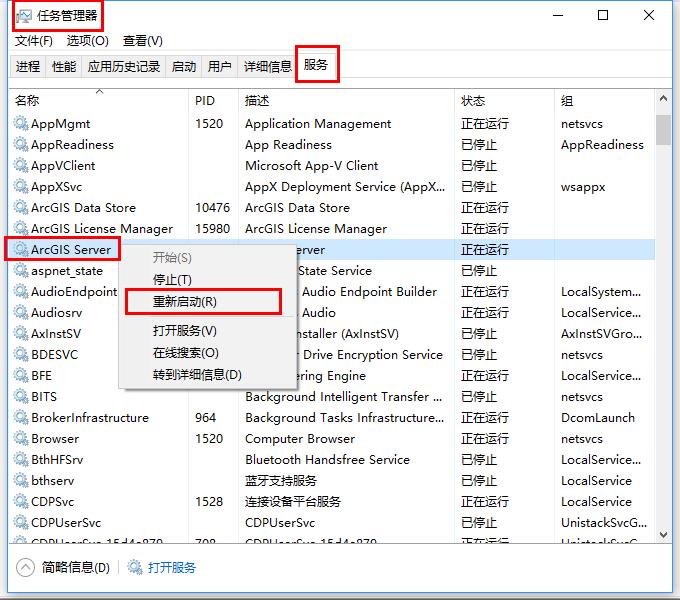Click the gear icon beside aspnet_state
This screenshot has height=600, width=680.
click(20, 271)
